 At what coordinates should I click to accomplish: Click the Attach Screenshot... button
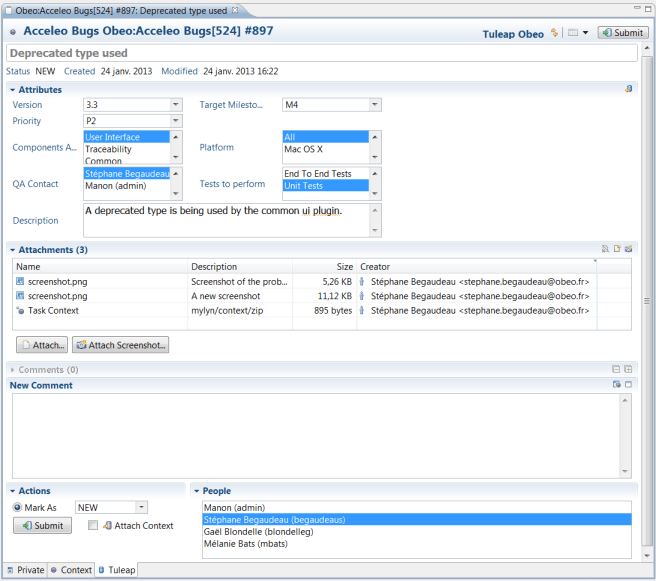click(121, 345)
